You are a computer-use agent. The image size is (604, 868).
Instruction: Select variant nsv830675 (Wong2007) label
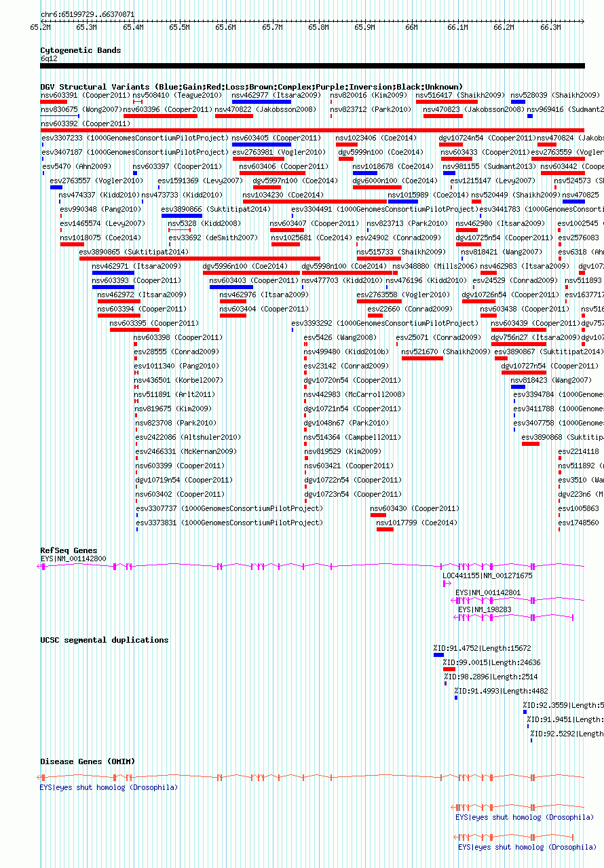[x=81, y=109]
